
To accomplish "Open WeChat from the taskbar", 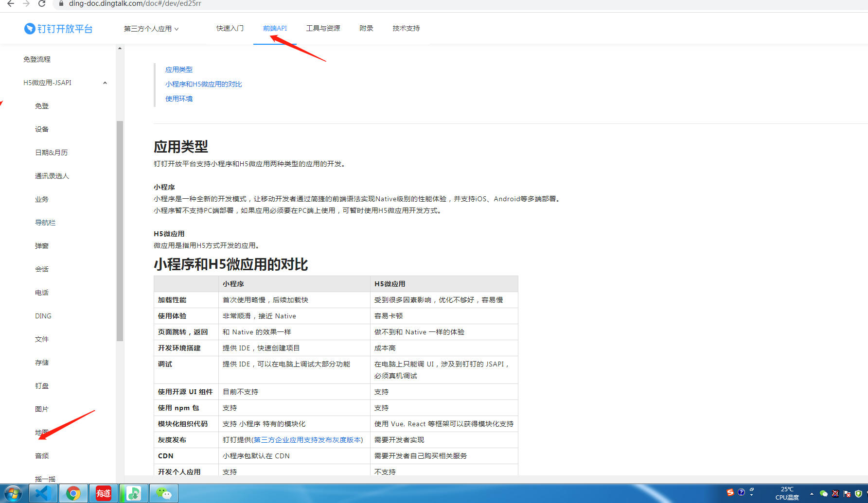I will click(163, 493).
